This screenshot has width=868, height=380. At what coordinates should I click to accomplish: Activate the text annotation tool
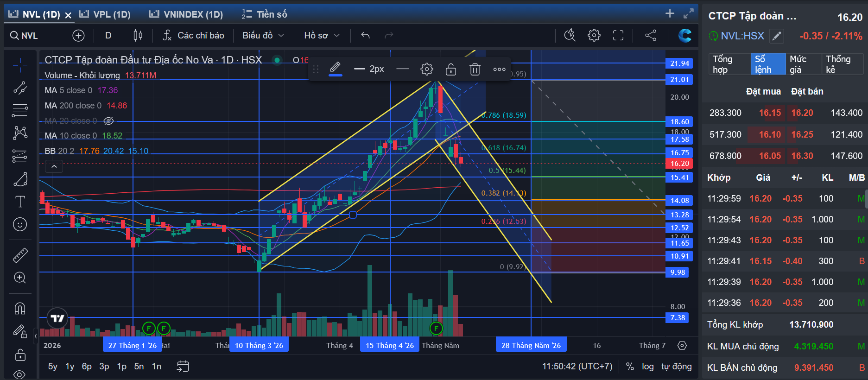pyautogui.click(x=20, y=202)
